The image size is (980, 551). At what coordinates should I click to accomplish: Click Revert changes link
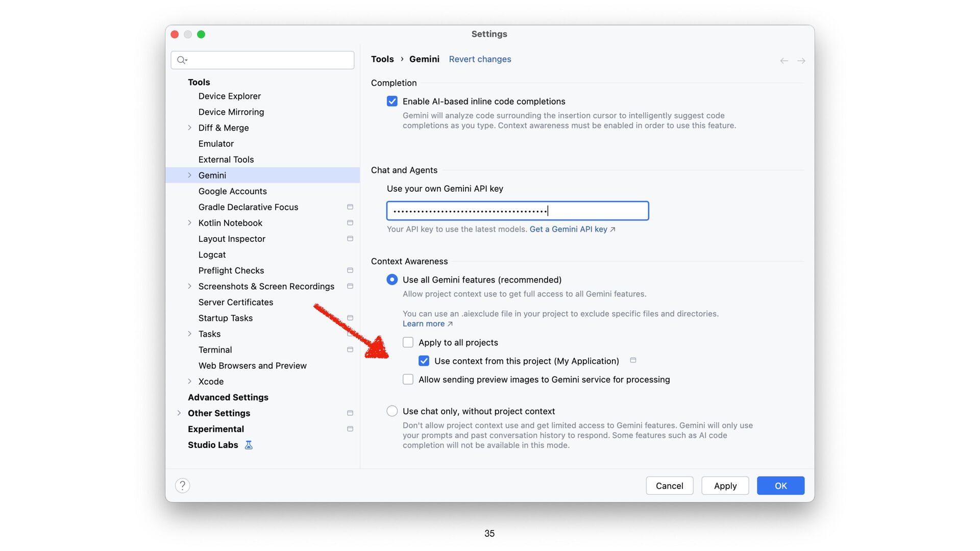[480, 59]
